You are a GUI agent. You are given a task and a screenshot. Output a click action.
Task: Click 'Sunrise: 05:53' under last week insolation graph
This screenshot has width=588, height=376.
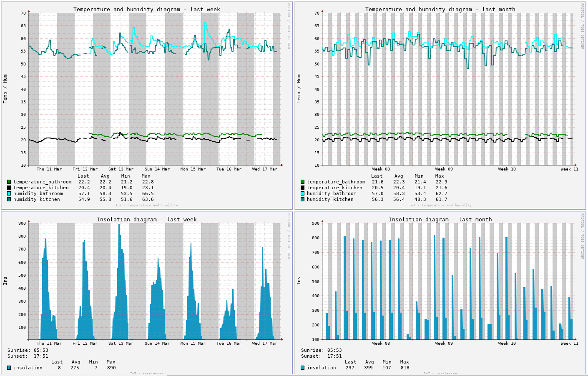tap(28, 350)
